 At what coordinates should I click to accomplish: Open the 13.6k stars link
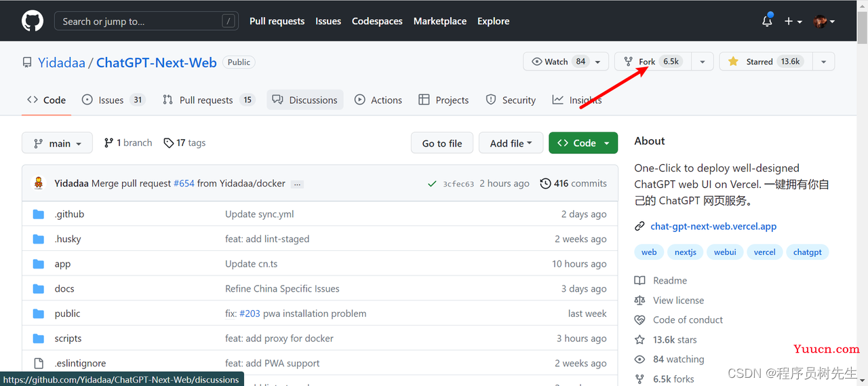coord(666,339)
